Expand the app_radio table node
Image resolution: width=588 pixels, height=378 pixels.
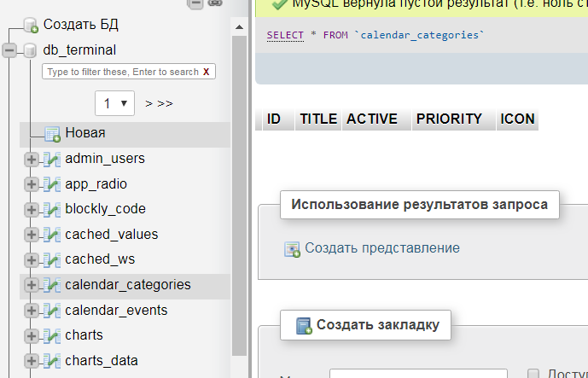click(x=32, y=184)
